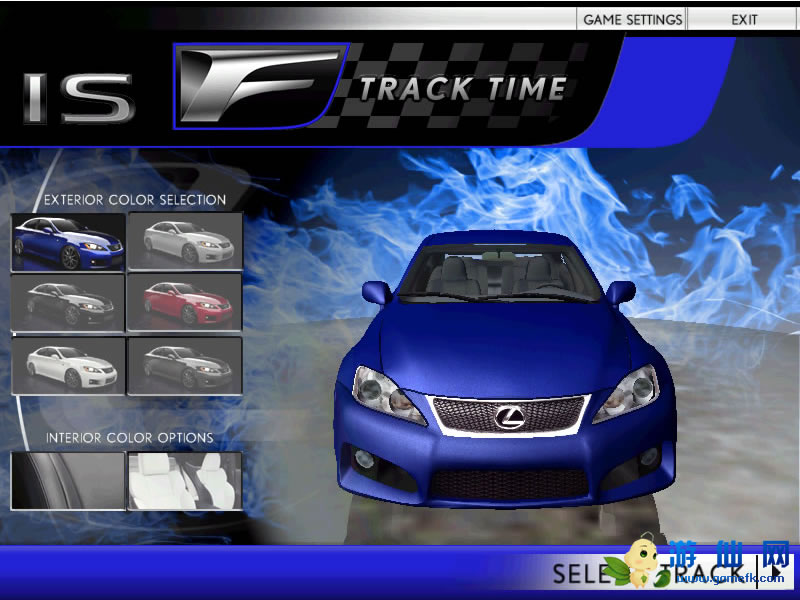
Task: Select the black leather interior option
Action: coord(68,481)
